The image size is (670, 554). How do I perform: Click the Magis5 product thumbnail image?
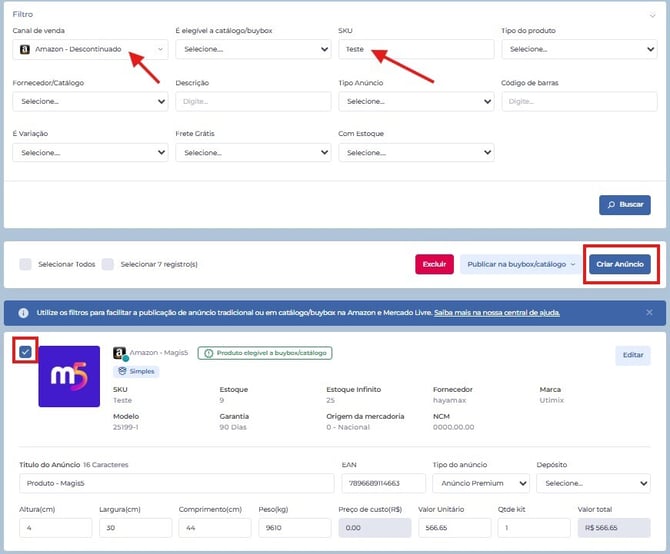click(x=69, y=377)
